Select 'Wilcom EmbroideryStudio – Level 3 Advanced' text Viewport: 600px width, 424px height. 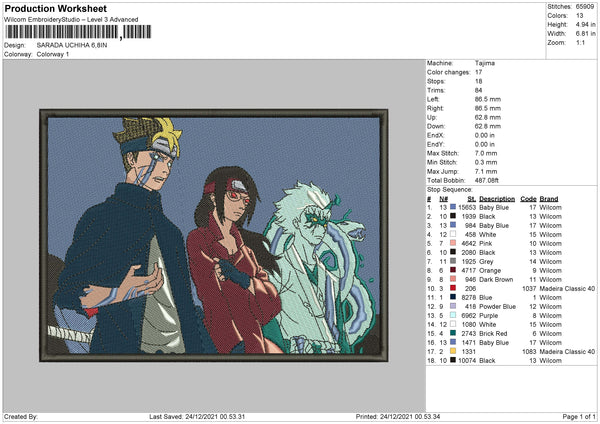[x=71, y=20]
